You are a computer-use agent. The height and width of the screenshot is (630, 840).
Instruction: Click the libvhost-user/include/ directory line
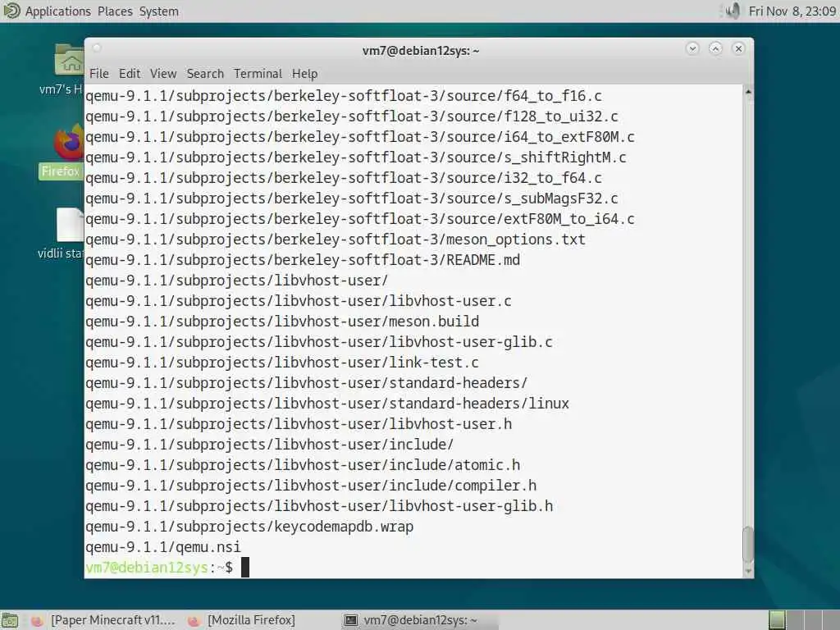coord(269,445)
